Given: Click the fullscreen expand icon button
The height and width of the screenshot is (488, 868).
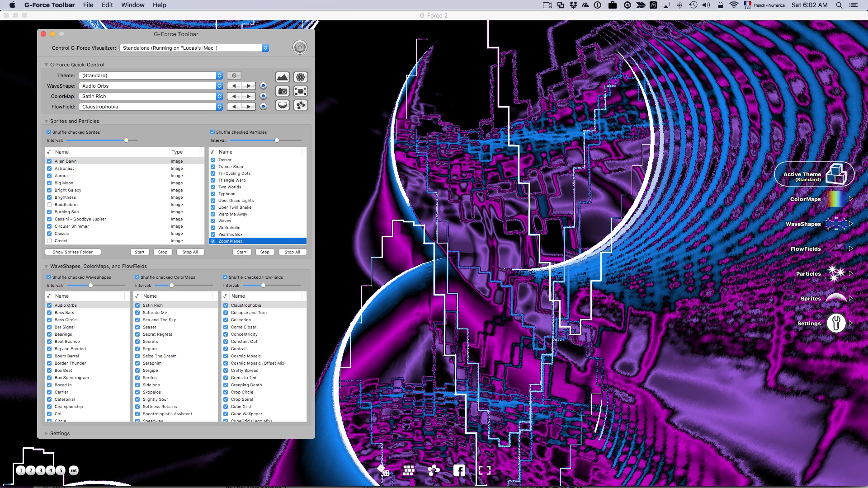Looking at the screenshot, I should tap(301, 91).
